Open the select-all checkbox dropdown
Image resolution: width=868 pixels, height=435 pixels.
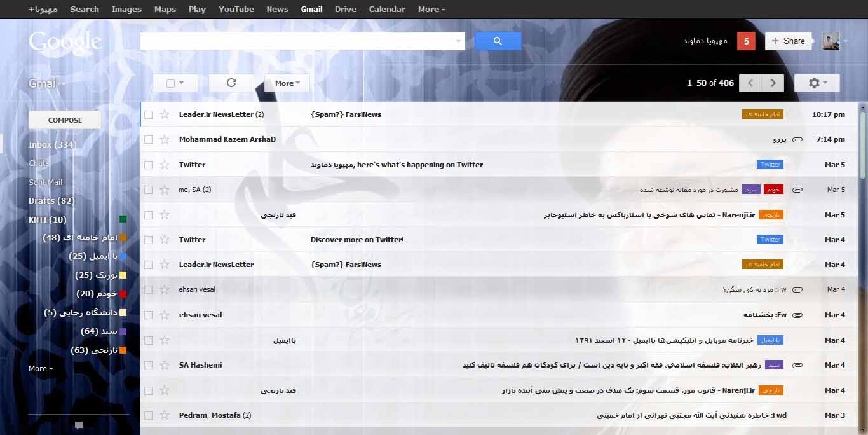tap(181, 83)
